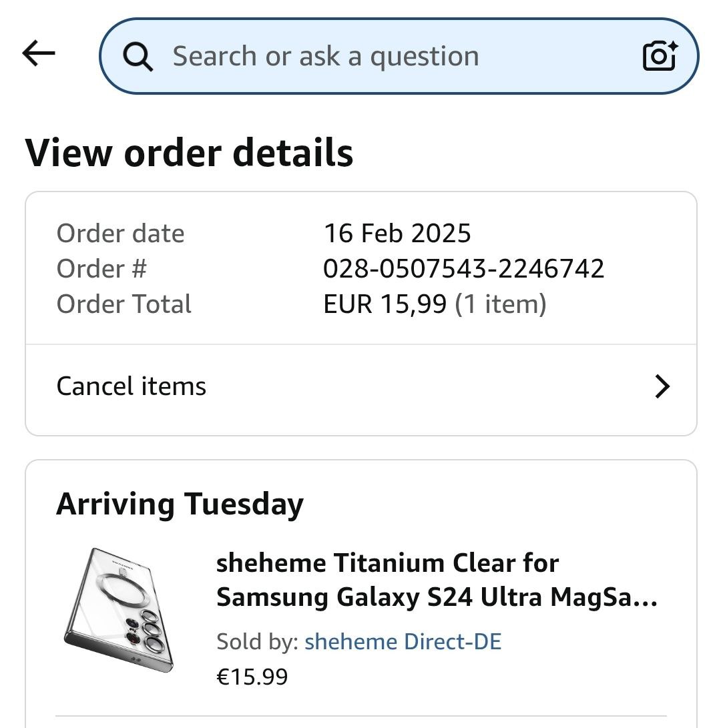721x728 pixels.
Task: Click the €15.99 item price
Action: tap(252, 677)
